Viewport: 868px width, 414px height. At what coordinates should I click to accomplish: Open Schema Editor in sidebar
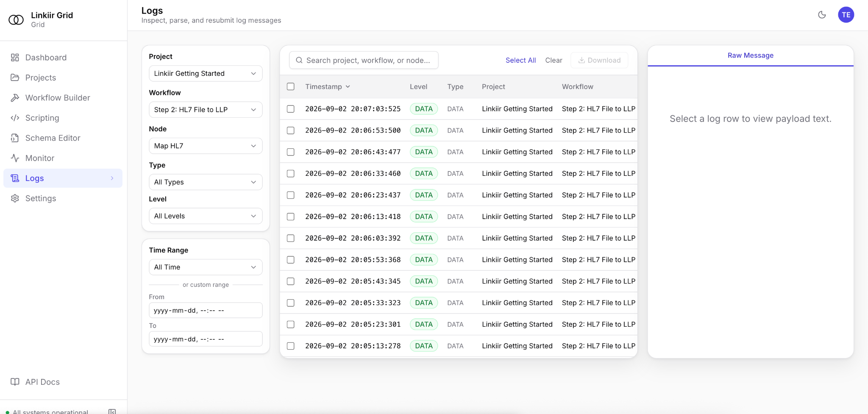(63, 138)
